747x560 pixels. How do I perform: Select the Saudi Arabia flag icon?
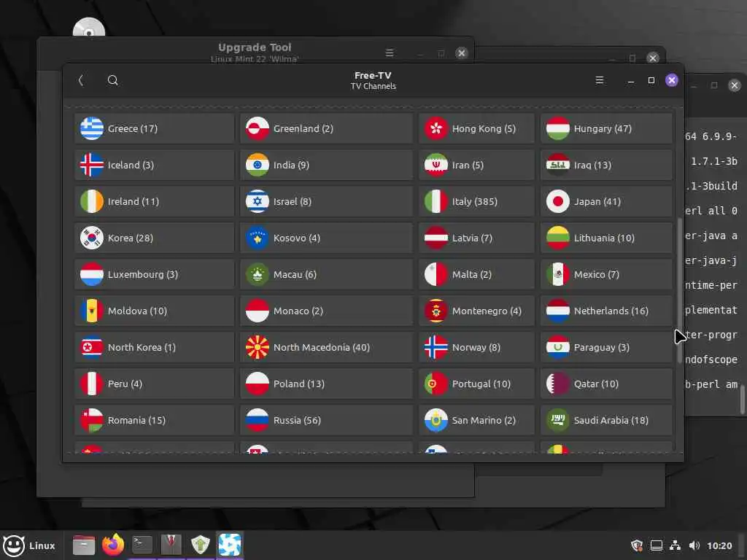point(558,421)
